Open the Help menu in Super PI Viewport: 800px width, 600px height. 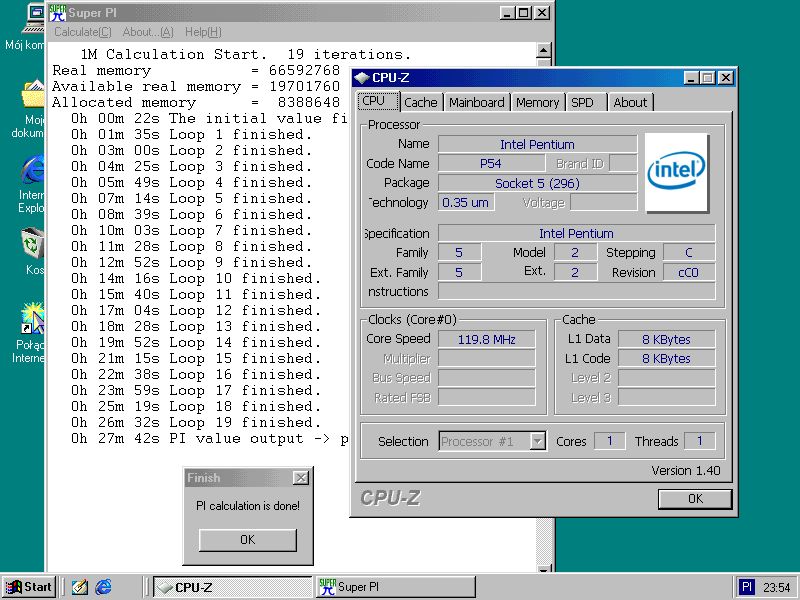[203, 32]
